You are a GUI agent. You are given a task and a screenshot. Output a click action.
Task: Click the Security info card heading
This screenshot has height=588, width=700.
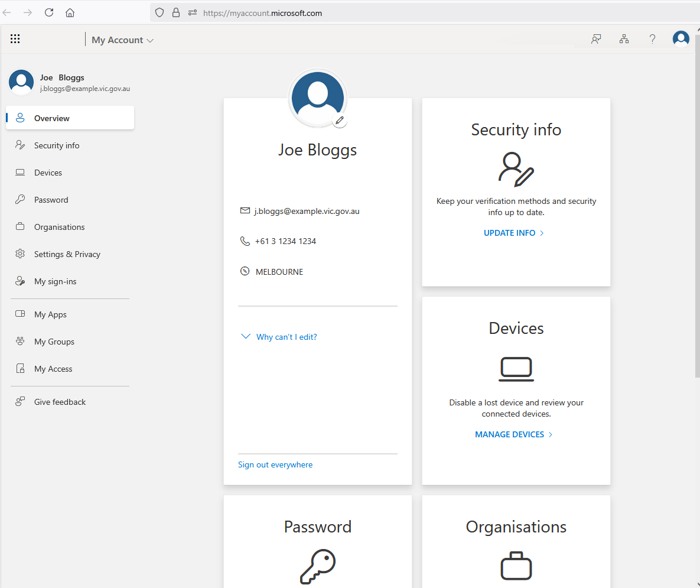coord(516,130)
